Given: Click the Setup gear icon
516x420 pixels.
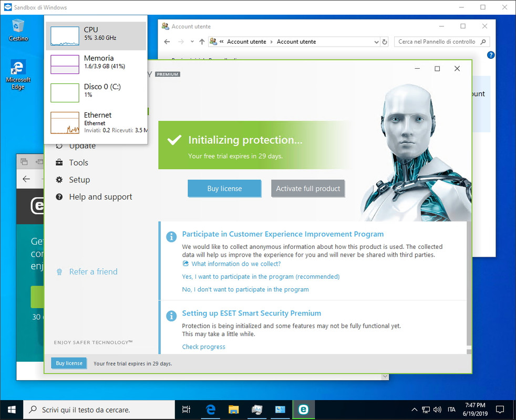Looking at the screenshot, I should point(59,180).
